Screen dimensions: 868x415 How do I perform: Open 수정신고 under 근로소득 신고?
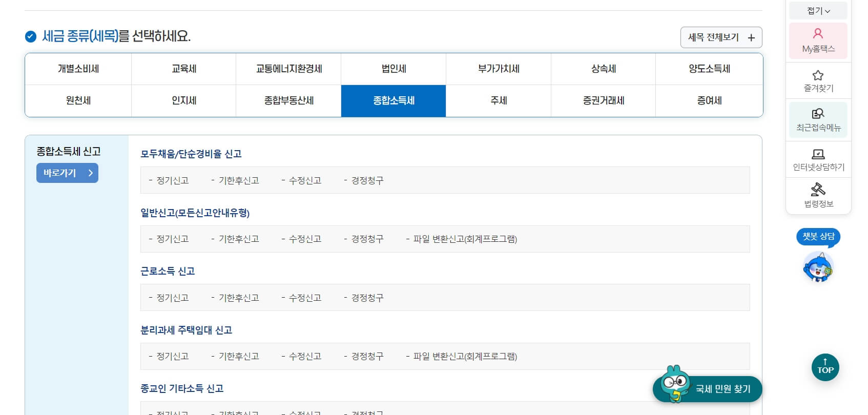[305, 298]
